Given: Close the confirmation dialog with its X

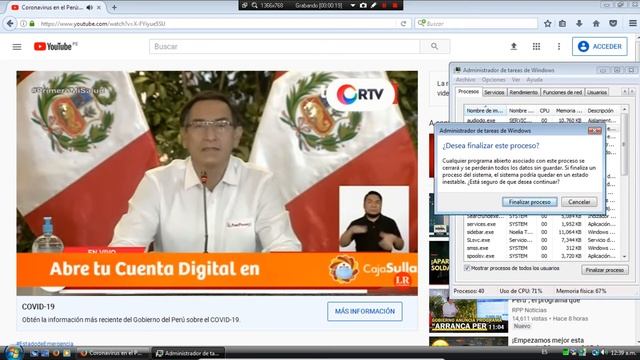Looking at the screenshot, I should [595, 131].
